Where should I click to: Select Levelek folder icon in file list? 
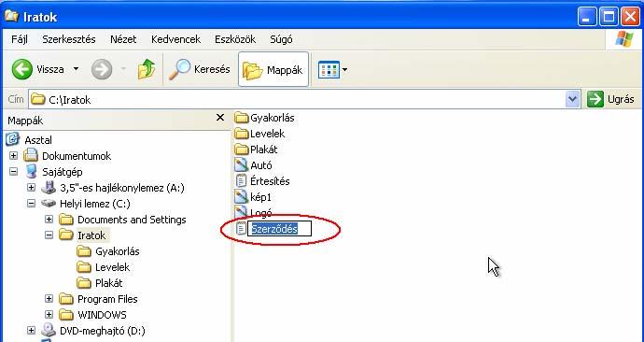(242, 134)
